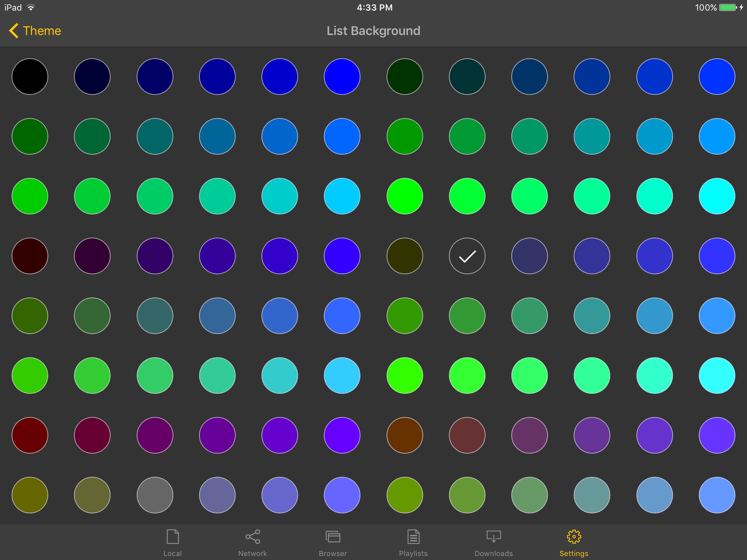
Task: Tap the Wi-Fi icon in status bar
Action: 31,8
